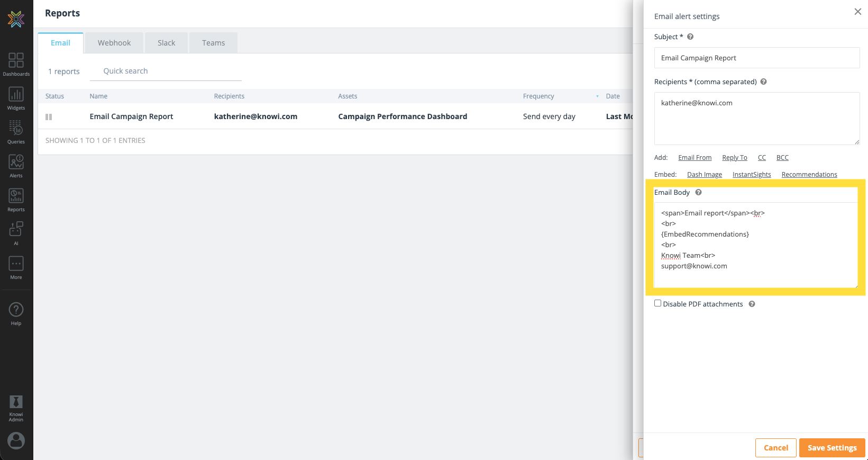Switch to the Webhook tab
868x460 pixels.
coord(114,43)
